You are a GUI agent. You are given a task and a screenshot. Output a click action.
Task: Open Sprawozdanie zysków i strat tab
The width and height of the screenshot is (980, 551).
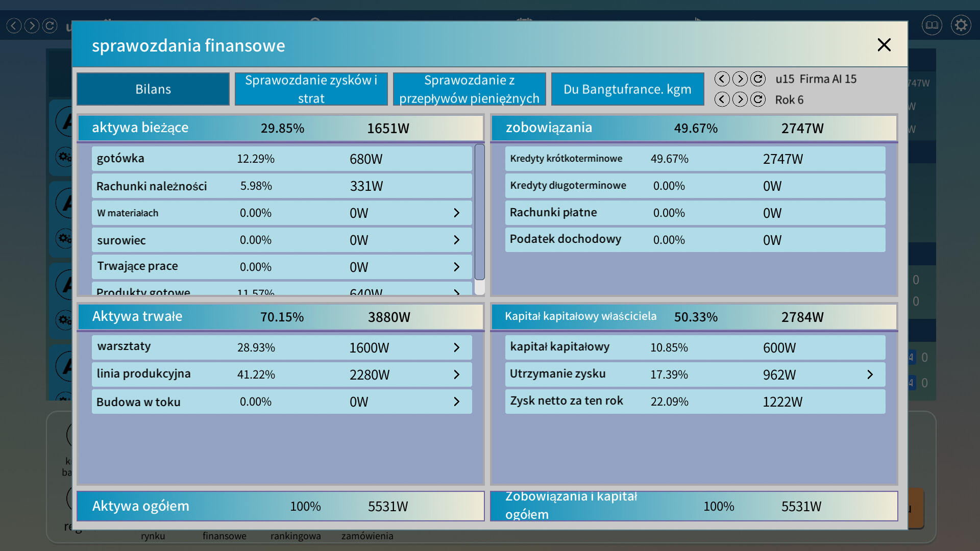(311, 89)
